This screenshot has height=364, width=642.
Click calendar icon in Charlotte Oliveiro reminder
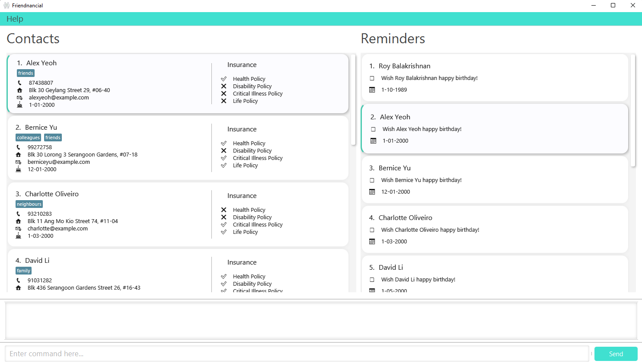(x=372, y=242)
